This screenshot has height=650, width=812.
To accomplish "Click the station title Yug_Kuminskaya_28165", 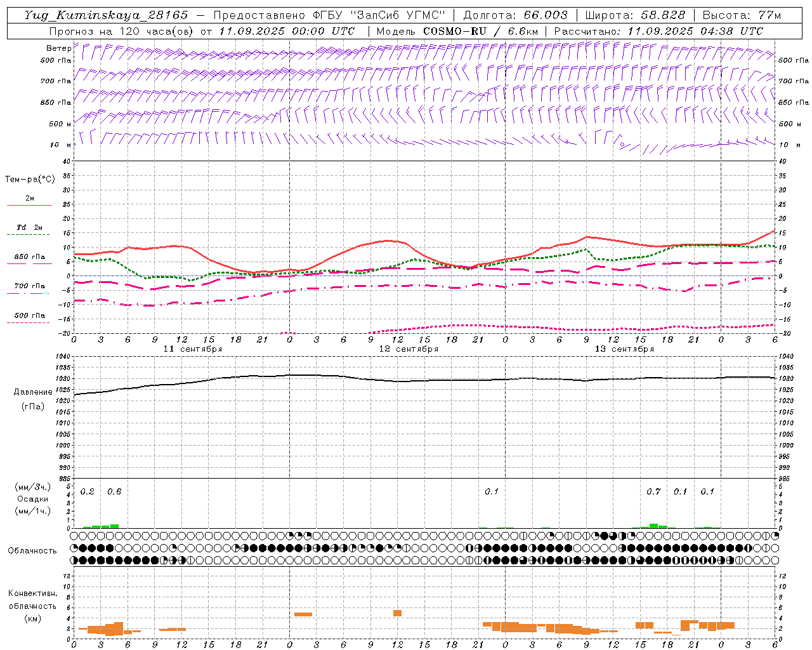I will tap(107, 15).
